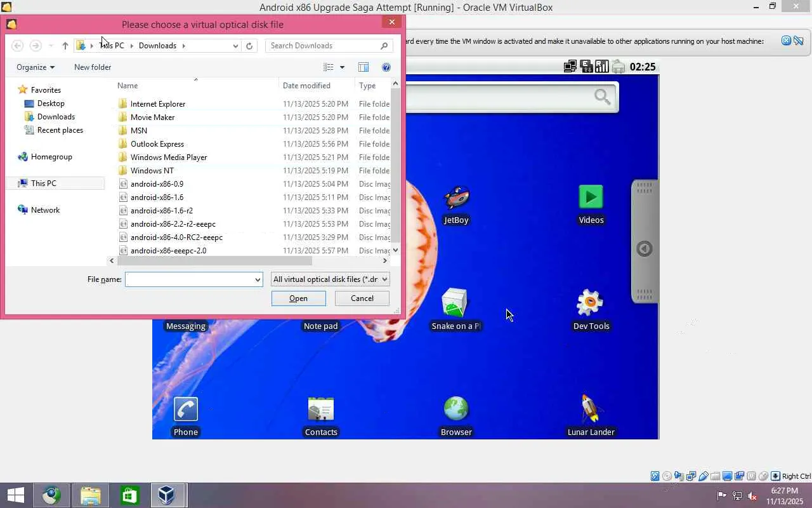
Task: Select android-x86-2.2-r2-eeepc disc image
Action: point(173,224)
